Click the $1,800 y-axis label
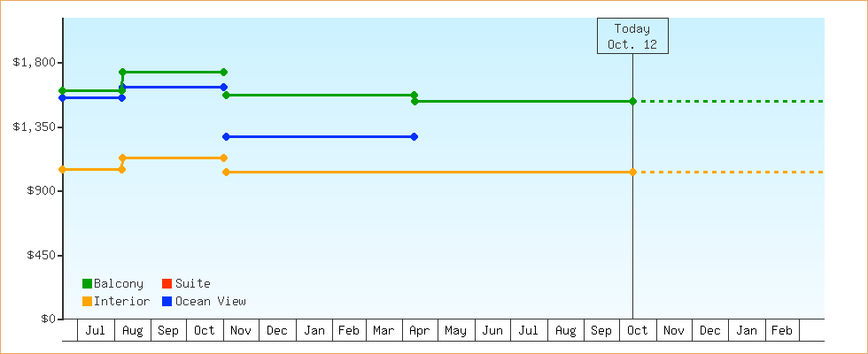 tap(35, 62)
